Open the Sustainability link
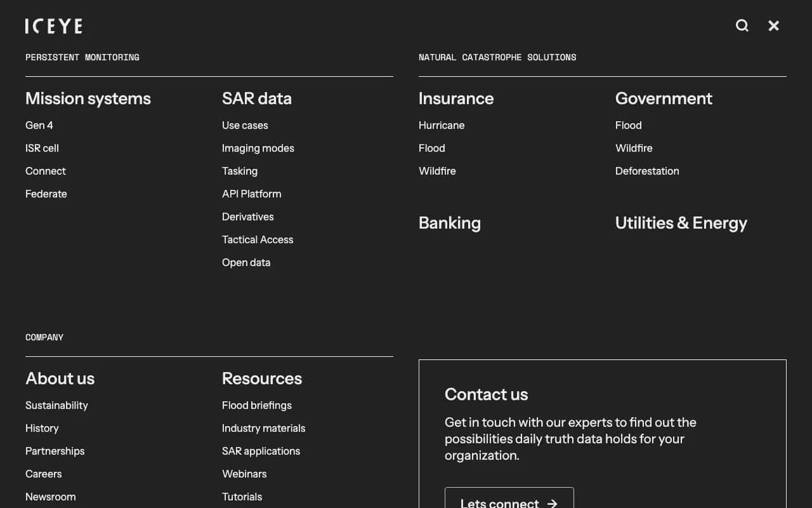The width and height of the screenshot is (812, 508). [x=56, y=405]
